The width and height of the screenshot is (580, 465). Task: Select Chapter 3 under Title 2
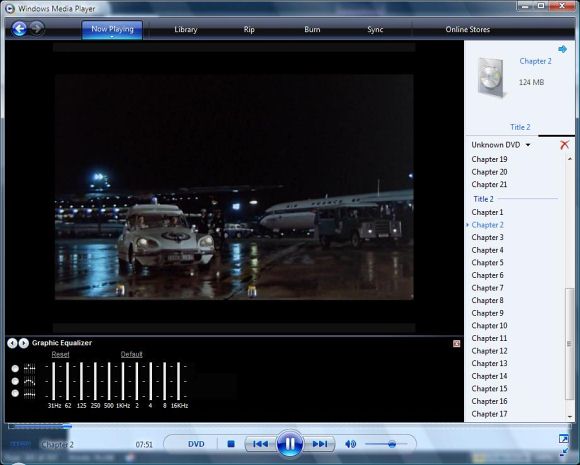487,237
